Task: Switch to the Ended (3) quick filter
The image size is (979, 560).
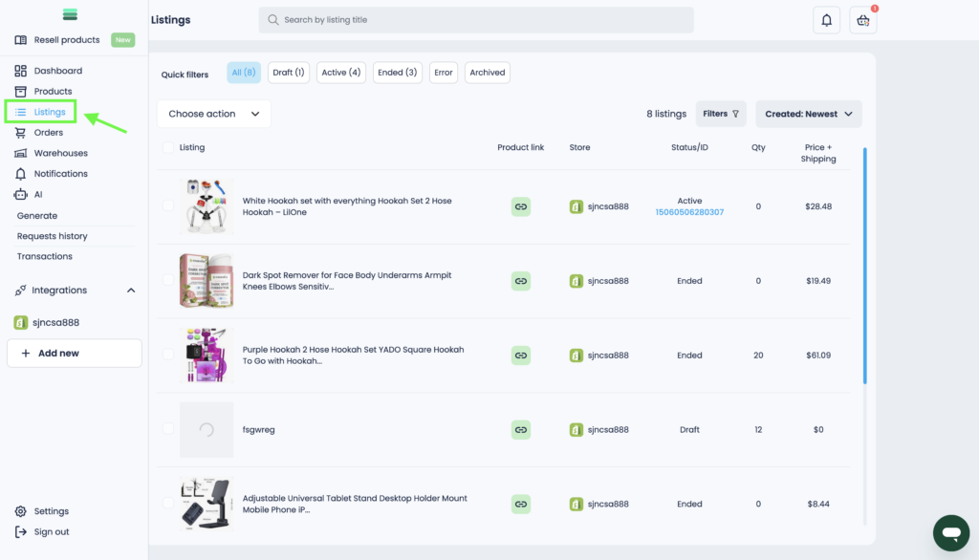Action: click(x=397, y=73)
